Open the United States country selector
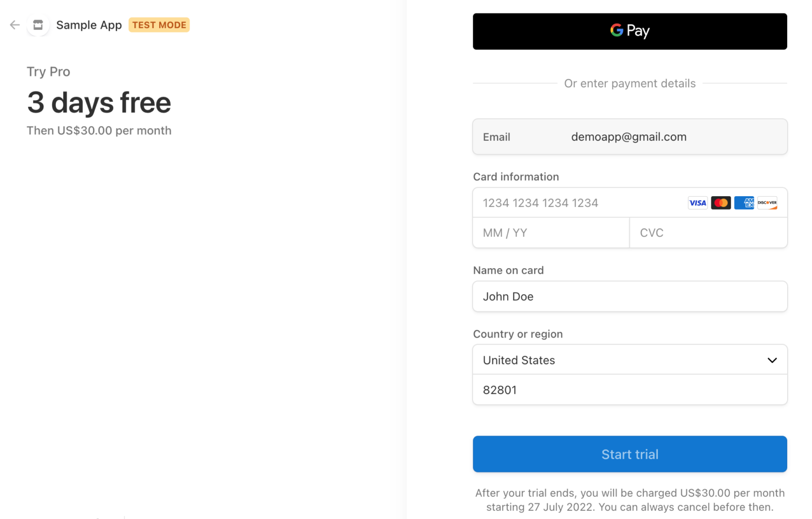 [x=630, y=360]
